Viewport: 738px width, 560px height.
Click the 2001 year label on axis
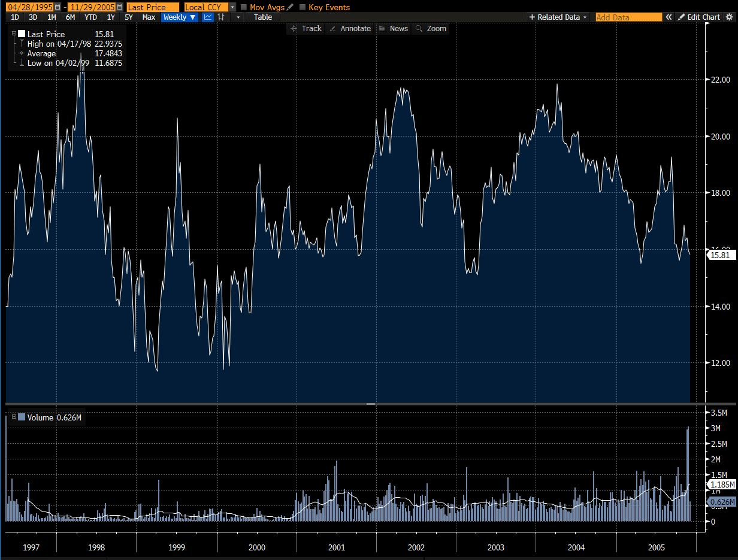click(337, 547)
